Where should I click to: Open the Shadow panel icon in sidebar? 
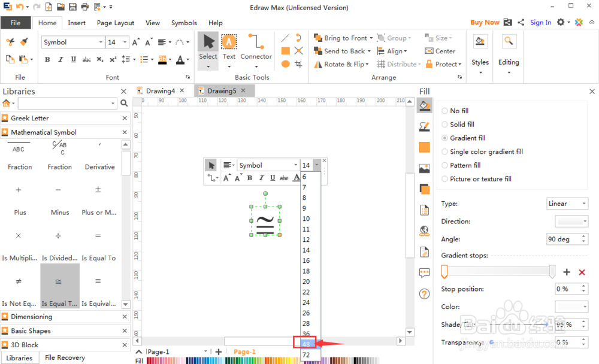425,189
